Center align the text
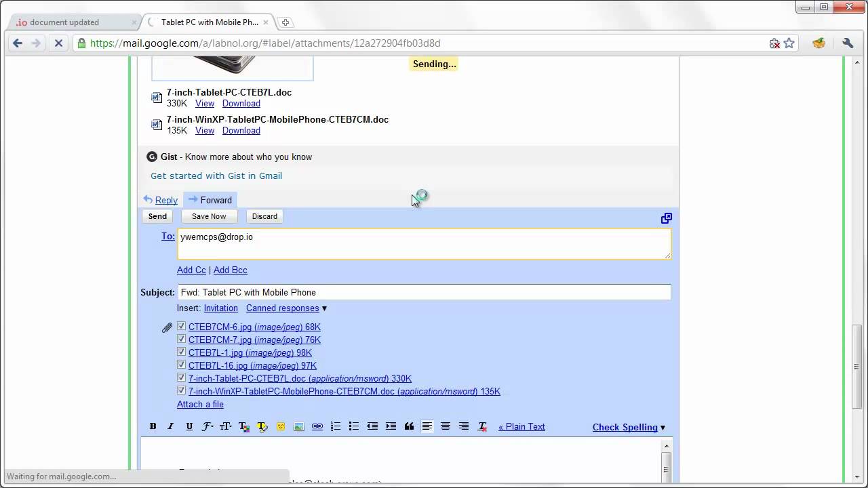Viewport: 868px width, 488px height. click(446, 426)
